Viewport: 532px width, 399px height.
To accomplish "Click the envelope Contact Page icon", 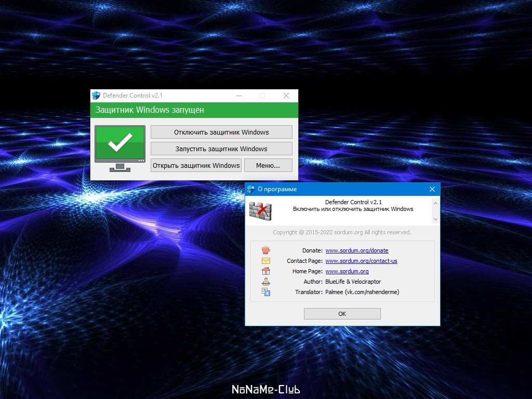I will tap(265, 261).
